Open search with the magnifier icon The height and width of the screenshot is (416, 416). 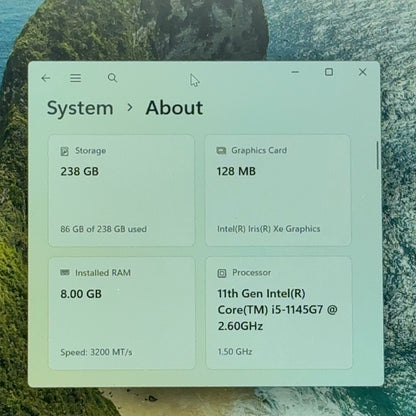112,78
